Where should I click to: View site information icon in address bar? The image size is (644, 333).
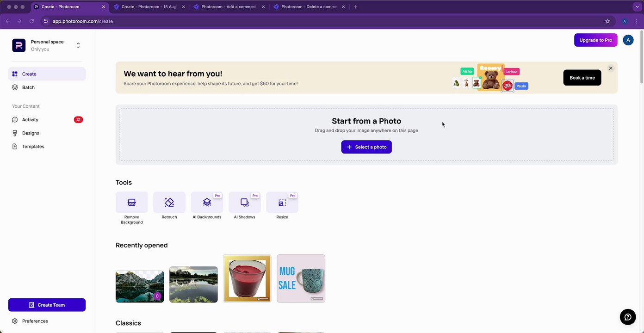[45, 21]
